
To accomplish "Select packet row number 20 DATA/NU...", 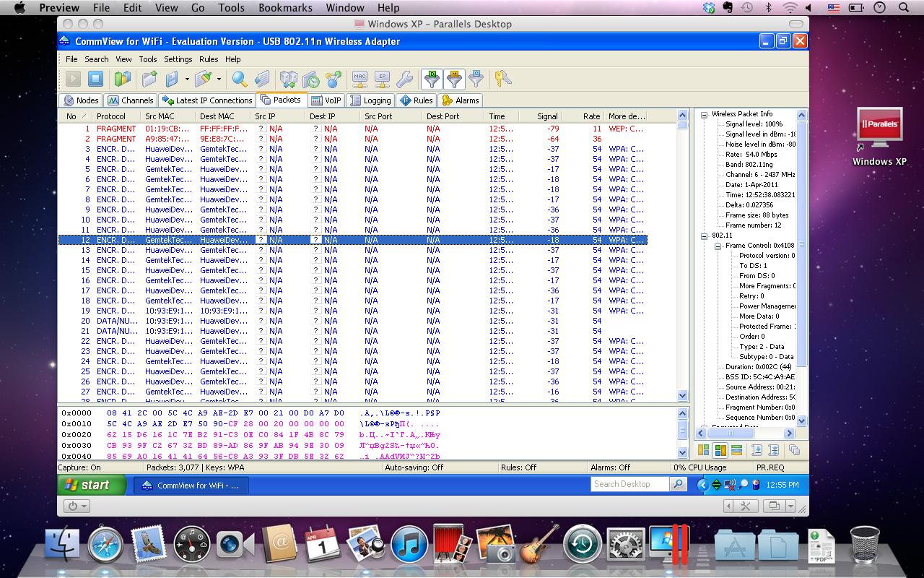I will [x=352, y=321].
